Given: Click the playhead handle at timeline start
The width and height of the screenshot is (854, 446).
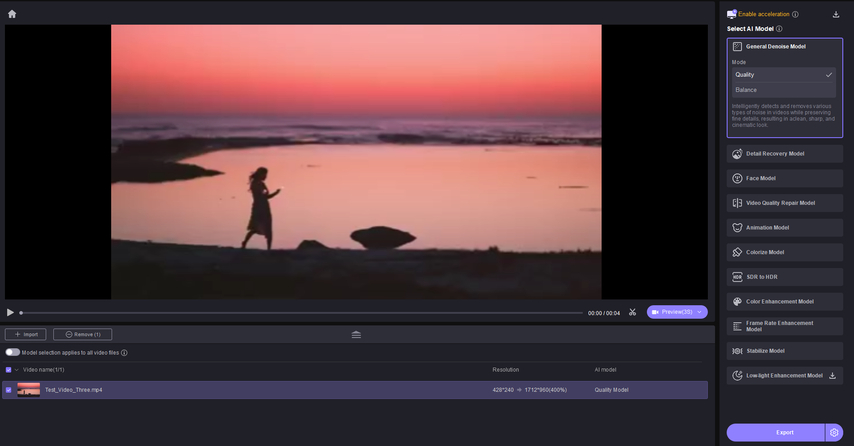Looking at the screenshot, I should pos(21,313).
